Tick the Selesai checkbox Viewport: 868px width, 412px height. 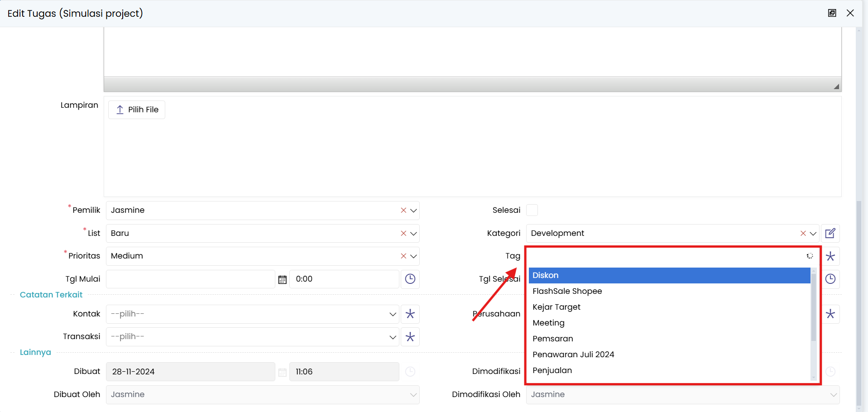pyautogui.click(x=532, y=210)
